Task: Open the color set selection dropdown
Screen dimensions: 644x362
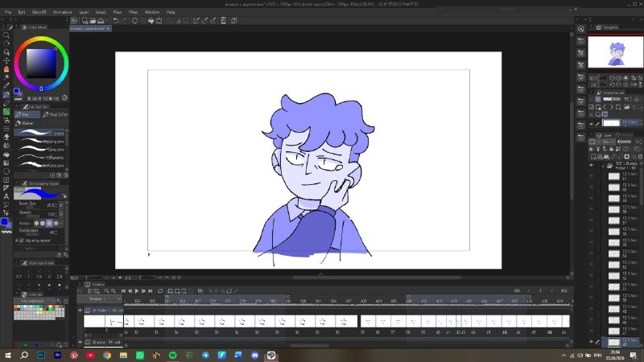Action: pyautogui.click(x=35, y=301)
